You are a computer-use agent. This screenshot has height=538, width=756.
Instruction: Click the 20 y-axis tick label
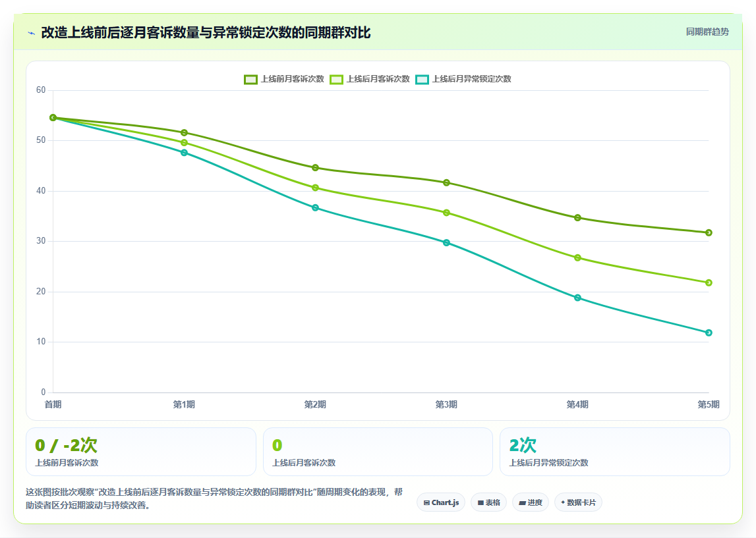(41, 292)
